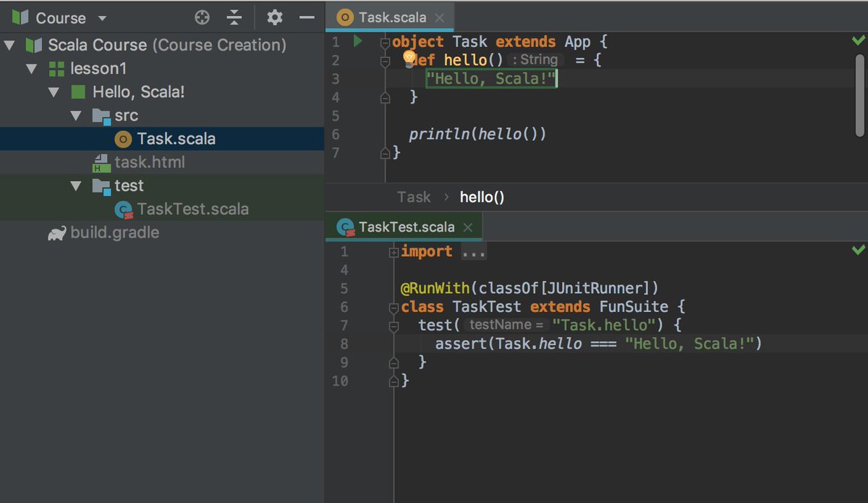Click the green square task icon
The image size is (868, 503).
pyautogui.click(x=78, y=92)
